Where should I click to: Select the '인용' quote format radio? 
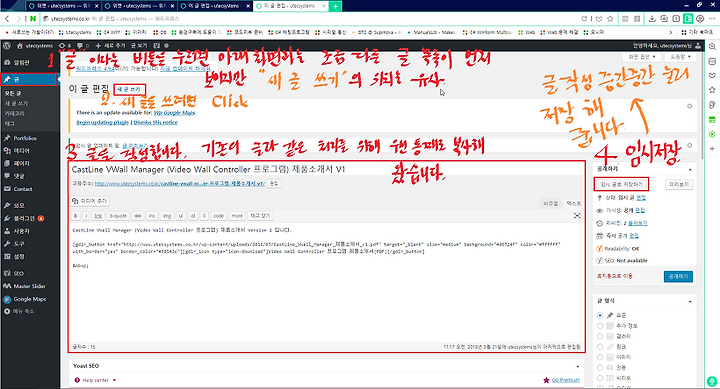coord(600,367)
